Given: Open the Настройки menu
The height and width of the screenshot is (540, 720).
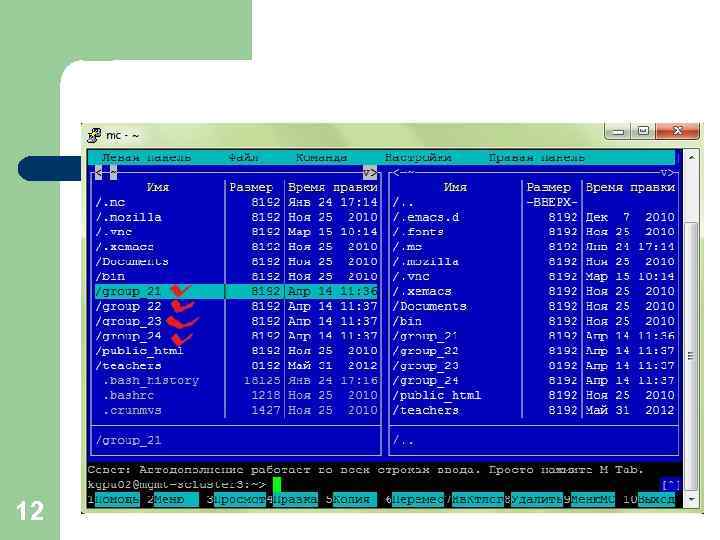Looking at the screenshot, I should 418,158.
